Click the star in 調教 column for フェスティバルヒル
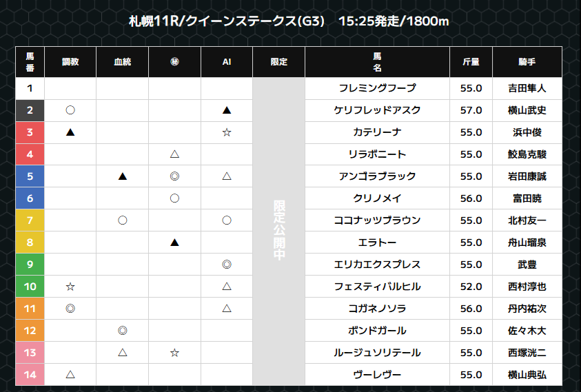Screen dimensions: 581x392 coord(70,287)
